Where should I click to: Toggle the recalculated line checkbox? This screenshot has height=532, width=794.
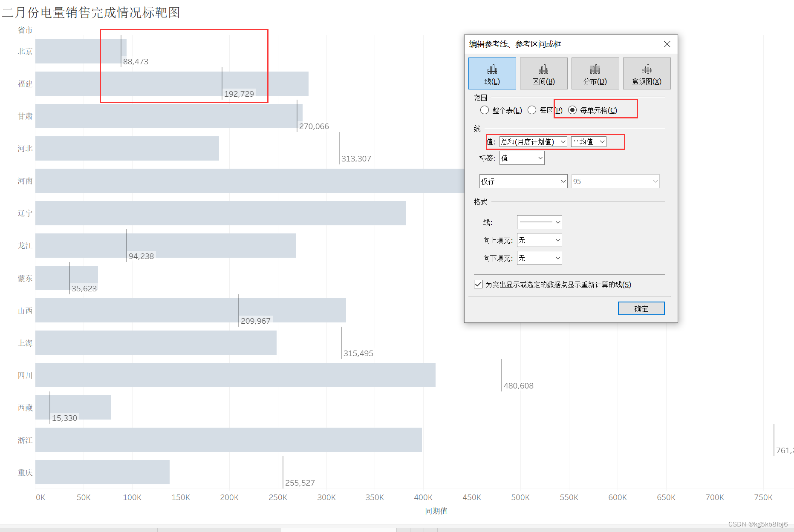click(478, 284)
